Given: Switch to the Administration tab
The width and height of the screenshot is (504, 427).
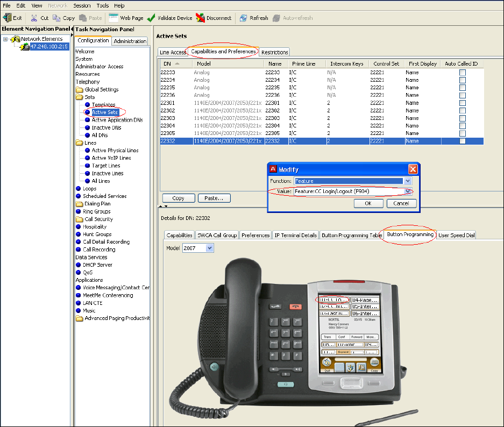Looking at the screenshot, I should click(130, 41).
